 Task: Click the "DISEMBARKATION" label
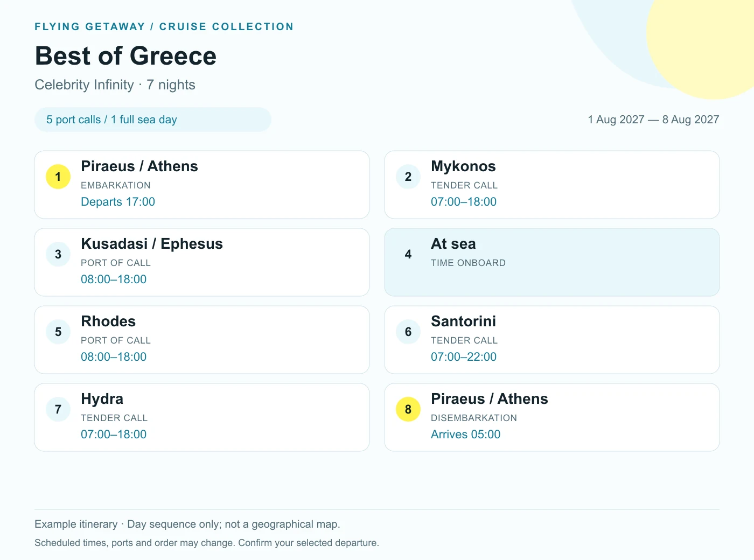point(474,418)
